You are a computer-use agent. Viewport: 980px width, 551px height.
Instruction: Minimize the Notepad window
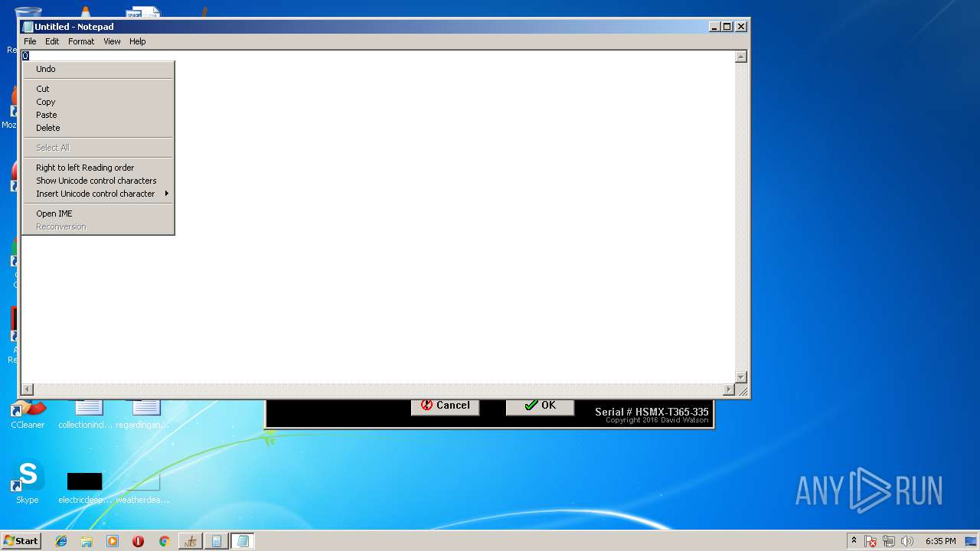[715, 27]
